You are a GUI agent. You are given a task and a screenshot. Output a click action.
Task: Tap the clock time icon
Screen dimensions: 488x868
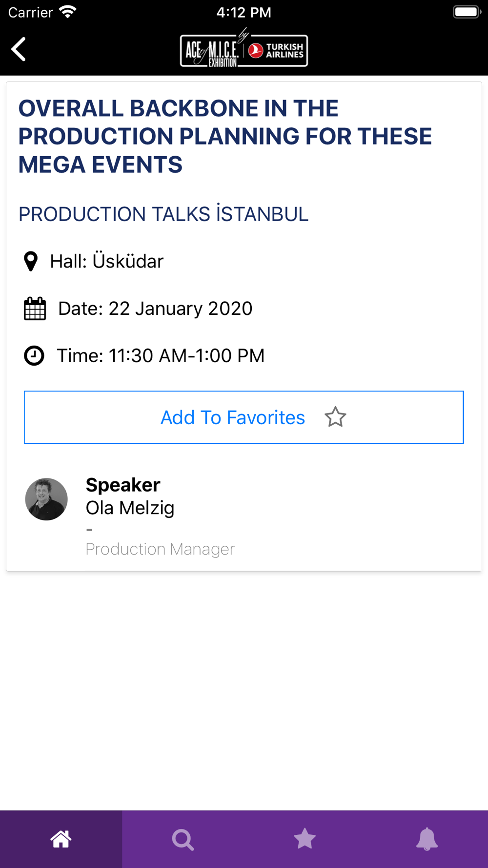pyautogui.click(x=34, y=355)
